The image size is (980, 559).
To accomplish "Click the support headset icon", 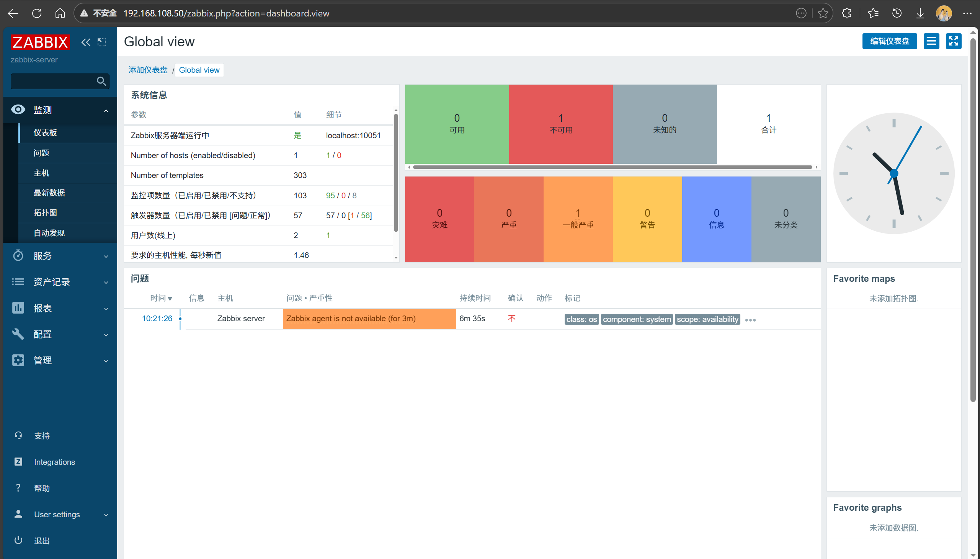I will point(18,435).
